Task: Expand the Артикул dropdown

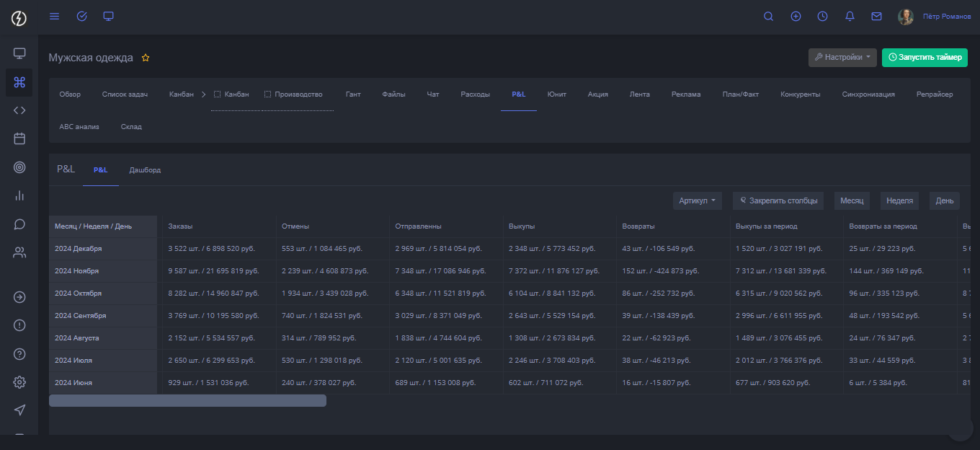Action: (698, 201)
